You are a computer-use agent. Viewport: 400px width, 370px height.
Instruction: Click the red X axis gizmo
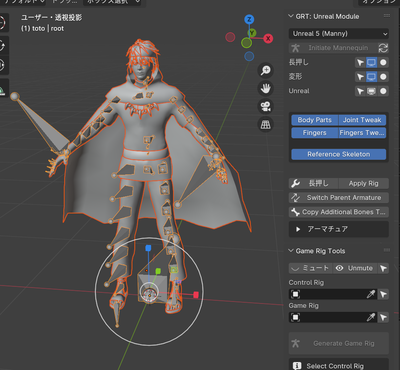click(x=268, y=39)
